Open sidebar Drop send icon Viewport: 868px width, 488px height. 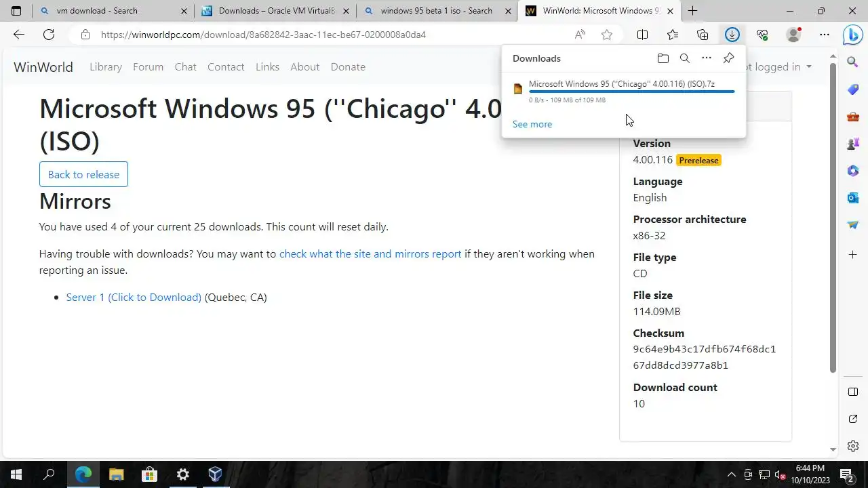pyautogui.click(x=853, y=225)
